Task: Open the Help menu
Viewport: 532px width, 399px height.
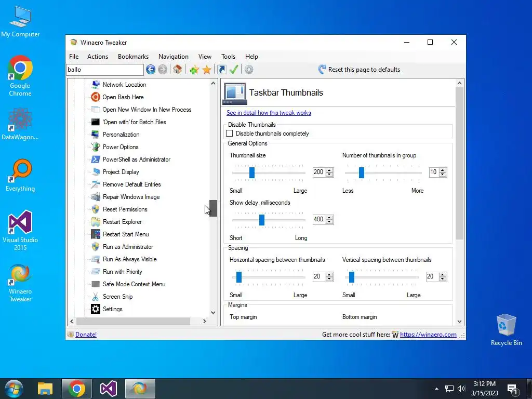Action: point(252,57)
